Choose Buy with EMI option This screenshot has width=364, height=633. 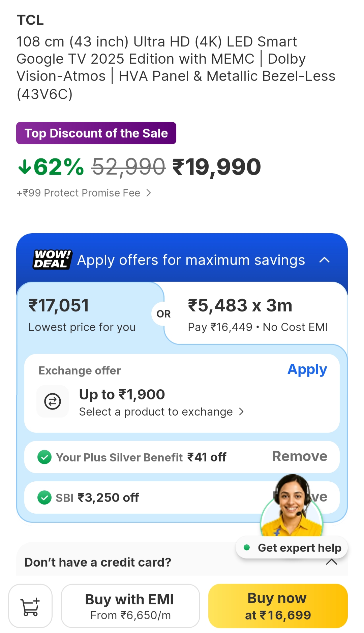[x=130, y=606]
